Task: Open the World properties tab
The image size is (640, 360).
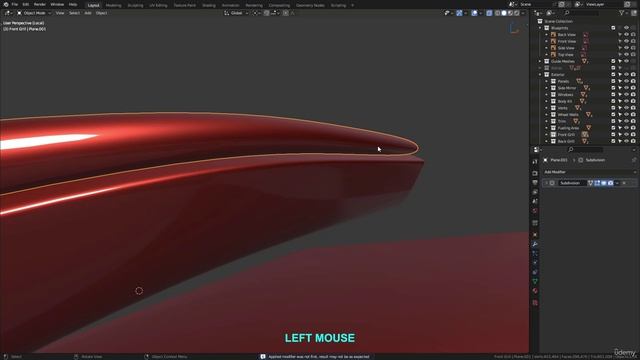Action: 535,211
